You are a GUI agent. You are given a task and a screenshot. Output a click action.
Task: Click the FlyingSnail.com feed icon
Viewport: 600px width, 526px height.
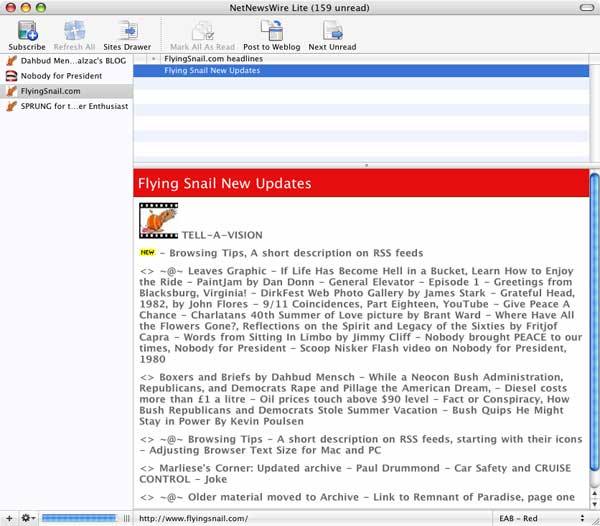tap(11, 91)
